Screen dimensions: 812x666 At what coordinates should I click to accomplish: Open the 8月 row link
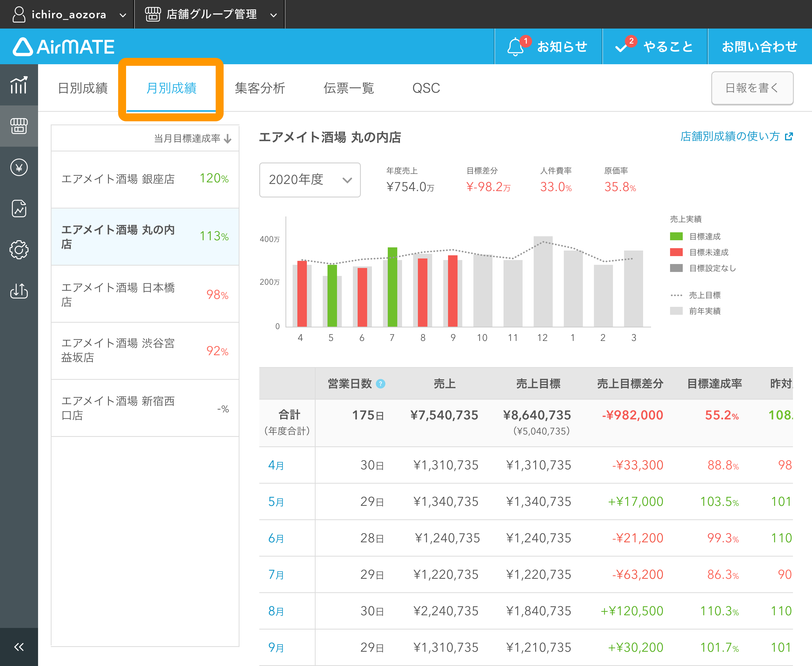coord(276,611)
